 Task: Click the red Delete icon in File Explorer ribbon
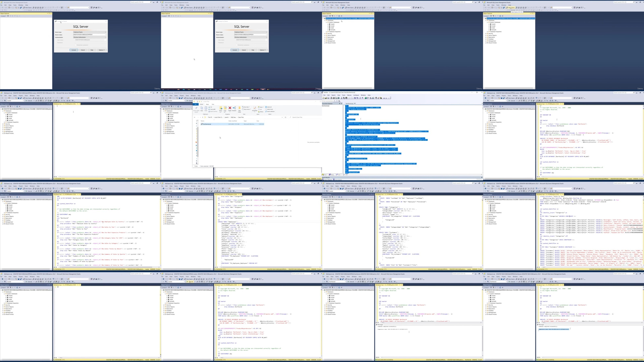tap(230, 108)
